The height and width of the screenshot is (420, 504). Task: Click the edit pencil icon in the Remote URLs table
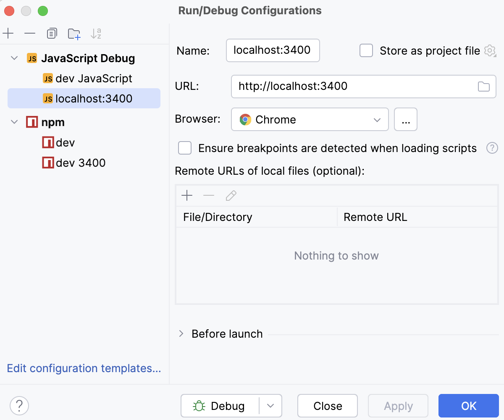[231, 195]
